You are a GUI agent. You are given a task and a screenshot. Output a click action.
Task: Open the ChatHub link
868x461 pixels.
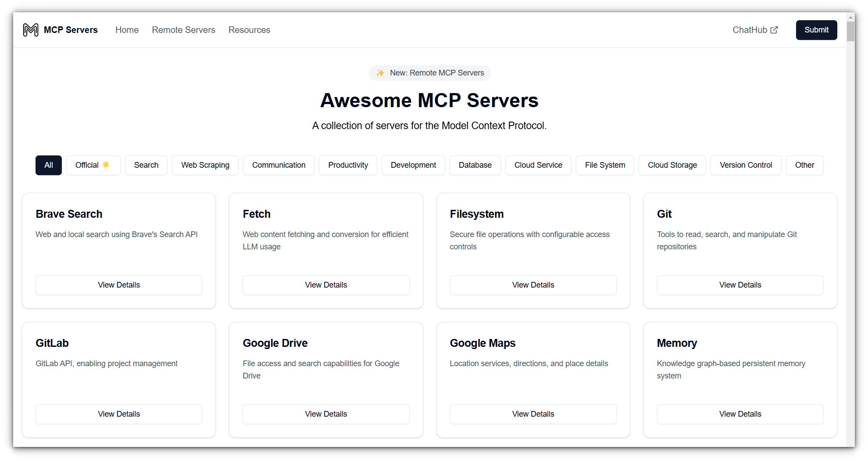click(750, 29)
